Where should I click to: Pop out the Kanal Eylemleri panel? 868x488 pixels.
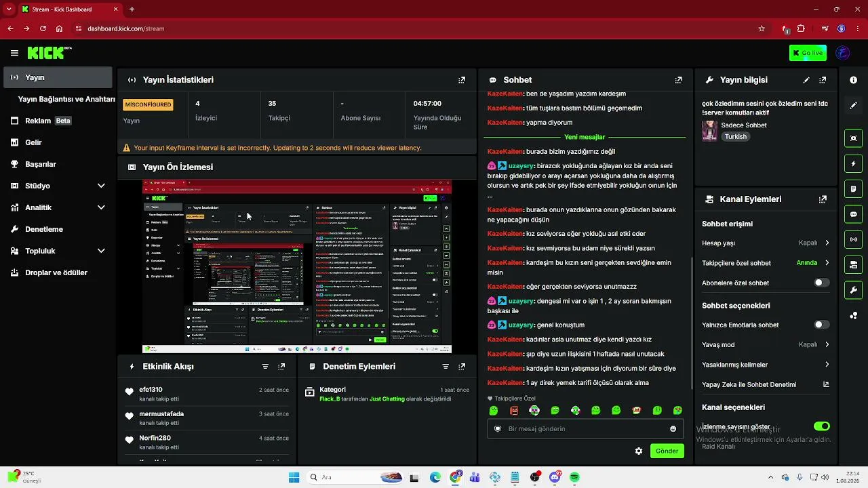coord(823,199)
